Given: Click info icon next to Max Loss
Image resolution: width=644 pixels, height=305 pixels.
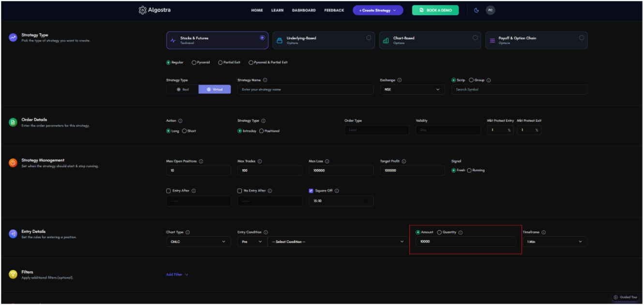Looking at the screenshot, I should 328,161.
